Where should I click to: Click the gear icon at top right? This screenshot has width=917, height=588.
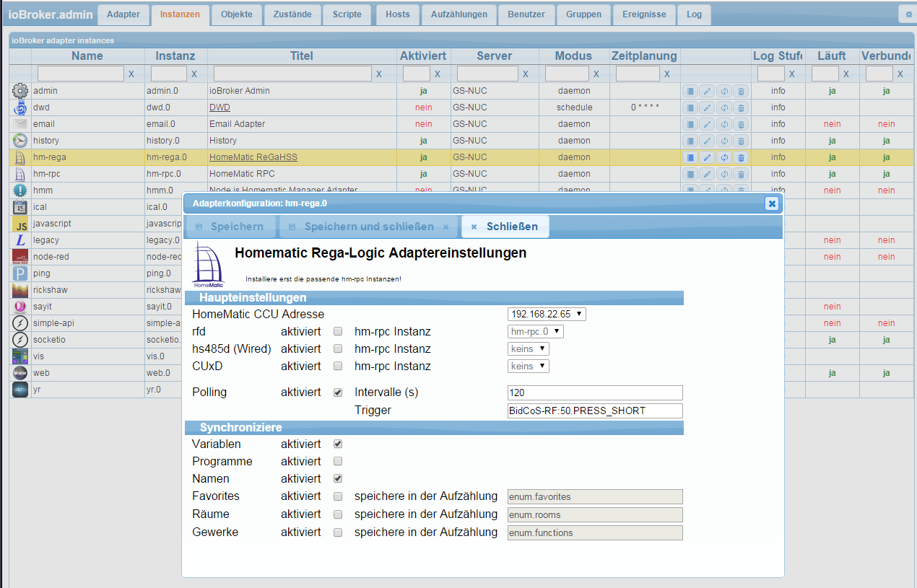pyautogui.click(x=908, y=14)
